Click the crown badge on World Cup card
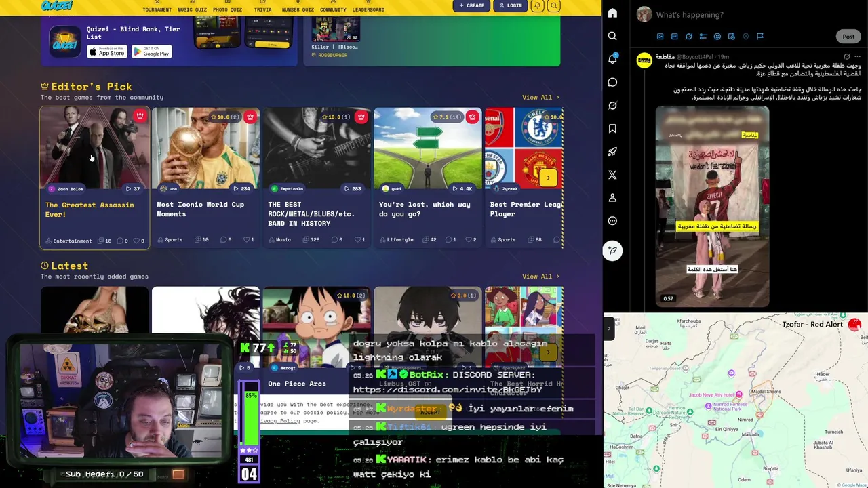The width and height of the screenshot is (868, 488). point(250,117)
